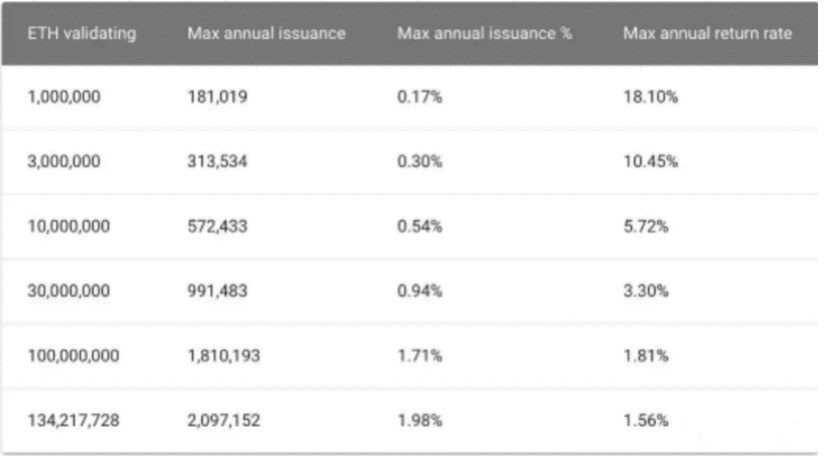Viewport: 832px width, 462px height.
Task: Select the 181,019 issuance value
Action: coord(218,97)
